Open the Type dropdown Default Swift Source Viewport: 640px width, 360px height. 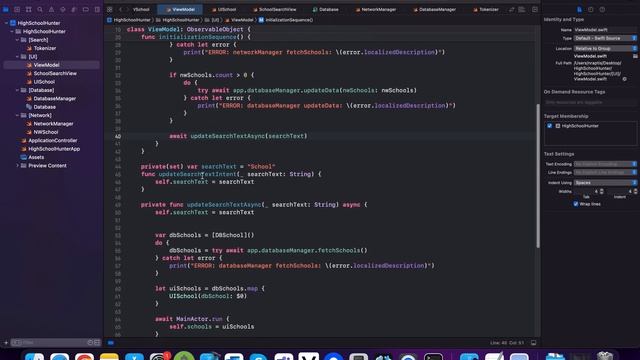click(605, 38)
